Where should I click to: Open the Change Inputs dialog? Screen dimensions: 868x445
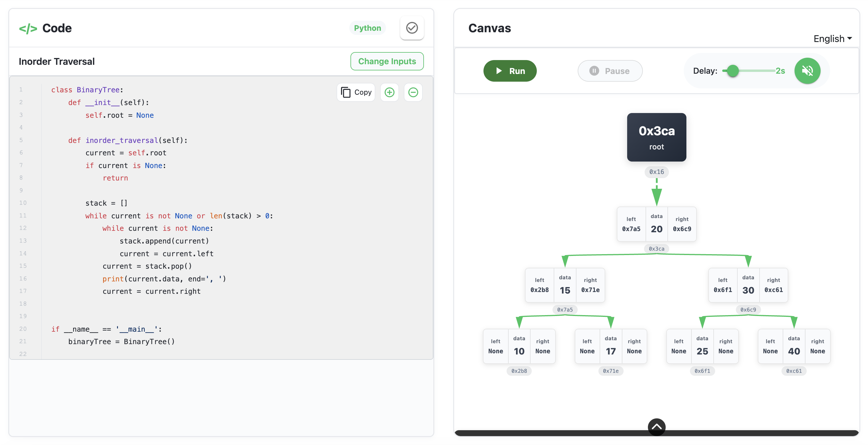[387, 61]
